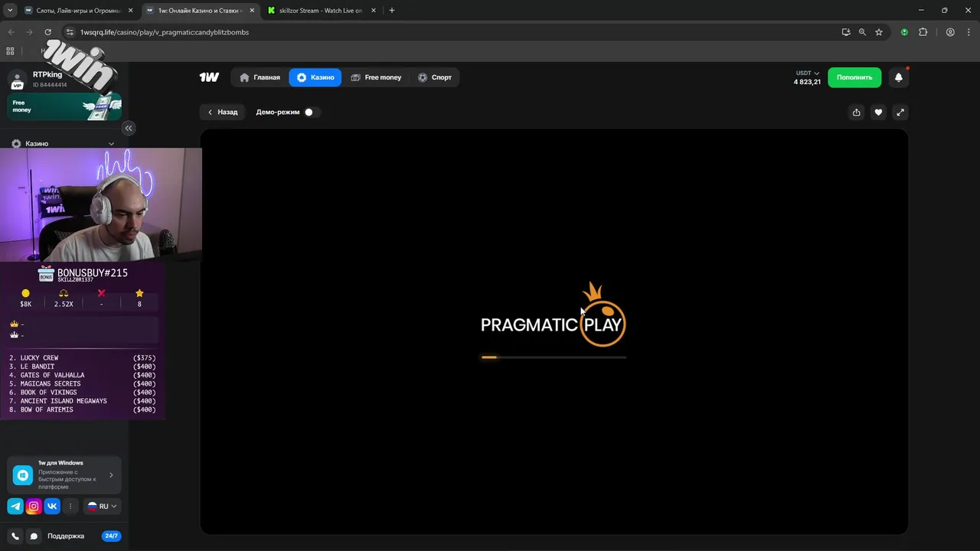
Task: Click the install app icon in address bar
Action: 846,32
